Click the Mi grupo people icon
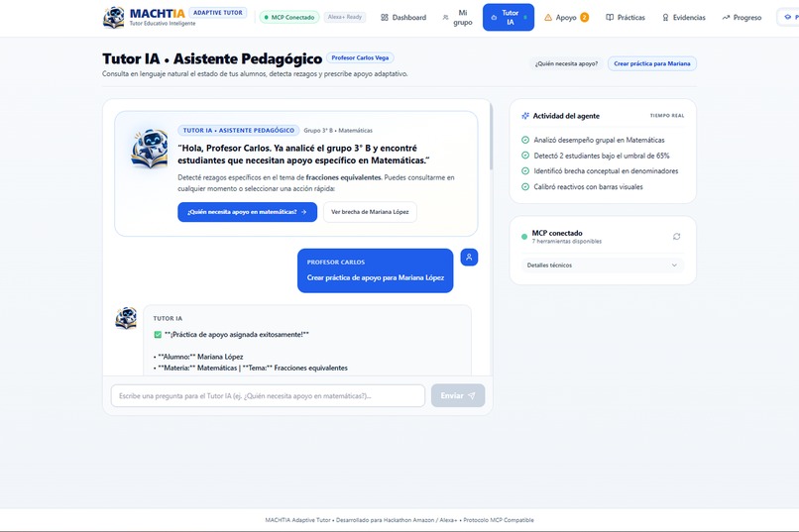 pos(445,17)
